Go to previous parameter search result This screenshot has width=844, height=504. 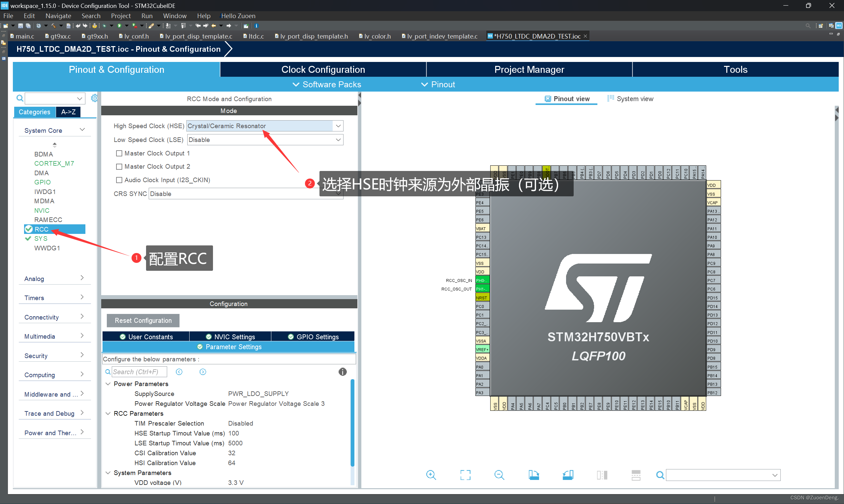coord(179,372)
